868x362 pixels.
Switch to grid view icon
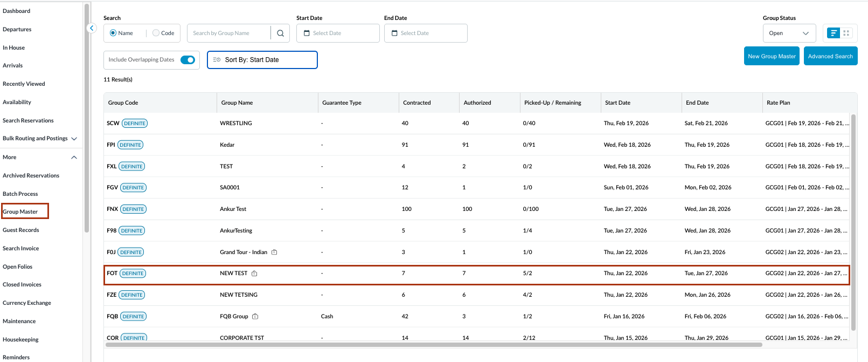[846, 33]
